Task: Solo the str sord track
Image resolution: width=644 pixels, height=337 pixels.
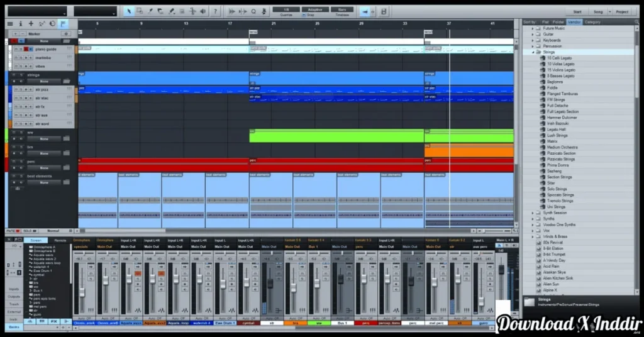Action: click(21, 124)
